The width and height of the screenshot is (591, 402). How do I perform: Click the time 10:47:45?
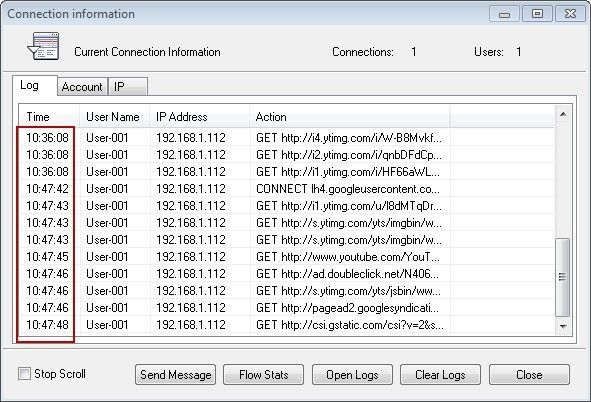[47, 257]
